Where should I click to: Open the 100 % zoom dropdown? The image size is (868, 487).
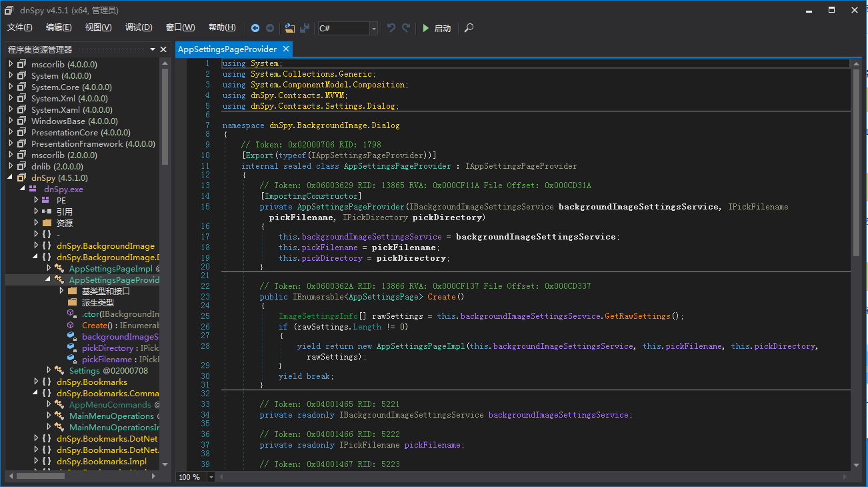211,477
